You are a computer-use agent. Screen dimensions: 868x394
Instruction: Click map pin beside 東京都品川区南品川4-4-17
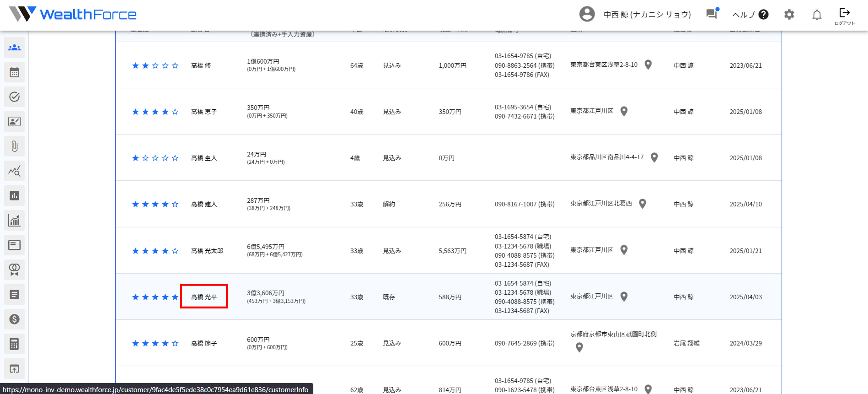(654, 157)
